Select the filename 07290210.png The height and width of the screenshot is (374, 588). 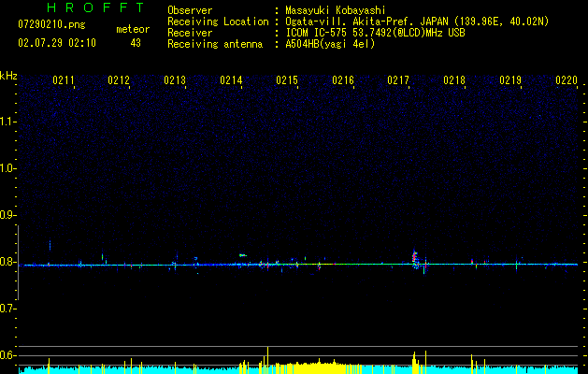tap(51, 24)
